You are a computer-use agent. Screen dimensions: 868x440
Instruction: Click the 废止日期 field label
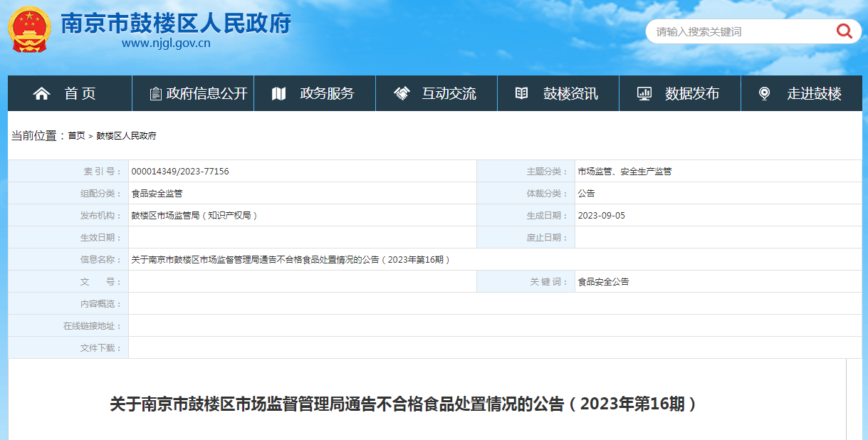point(548,238)
